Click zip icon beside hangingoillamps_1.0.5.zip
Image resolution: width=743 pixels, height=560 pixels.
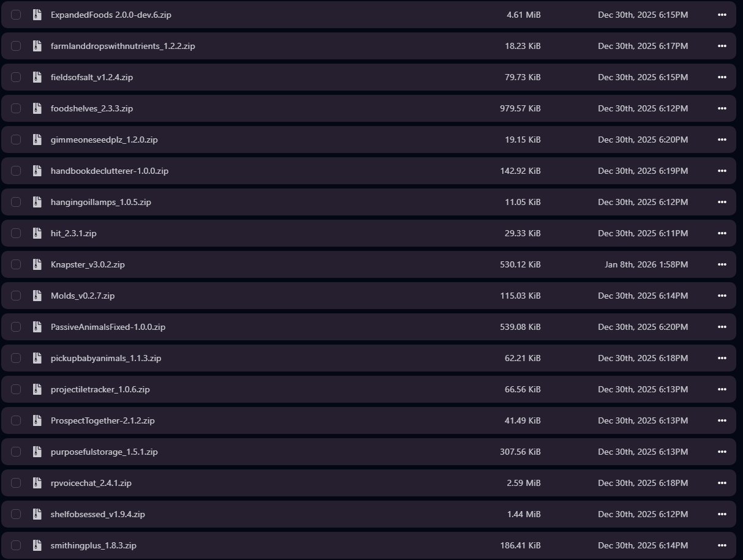coord(37,202)
